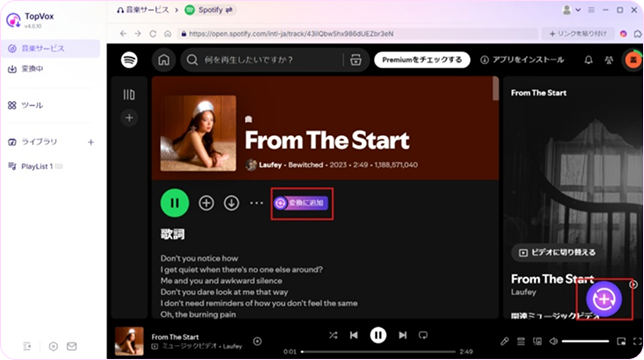This screenshot has width=644, height=360.
Task: Click the lyric "Oh, the burning pain"
Action: (198, 315)
